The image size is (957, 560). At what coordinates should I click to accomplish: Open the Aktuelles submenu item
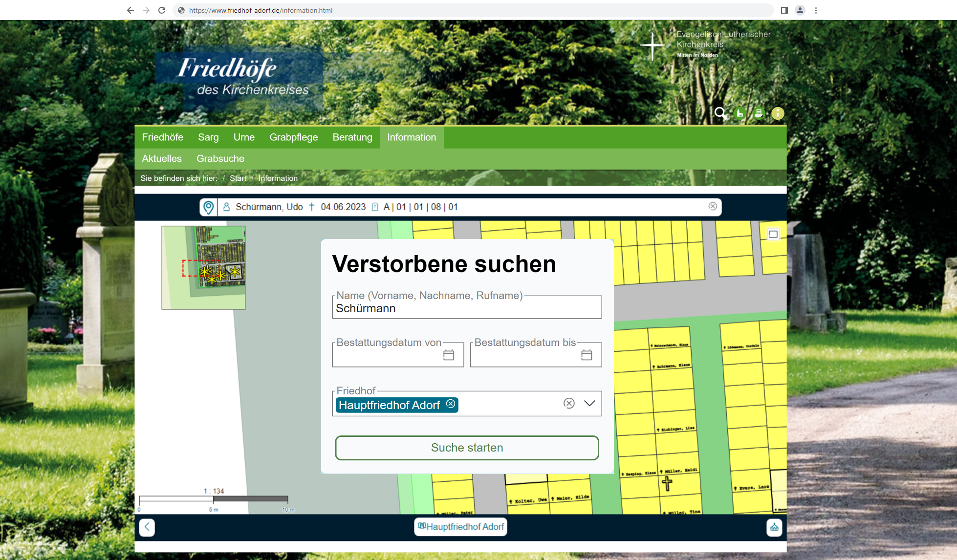(162, 159)
